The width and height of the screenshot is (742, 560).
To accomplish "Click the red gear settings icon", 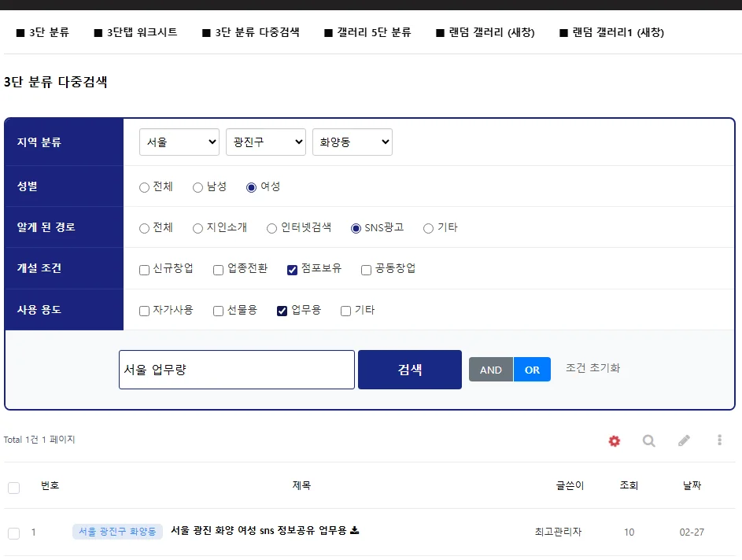I will 615,440.
